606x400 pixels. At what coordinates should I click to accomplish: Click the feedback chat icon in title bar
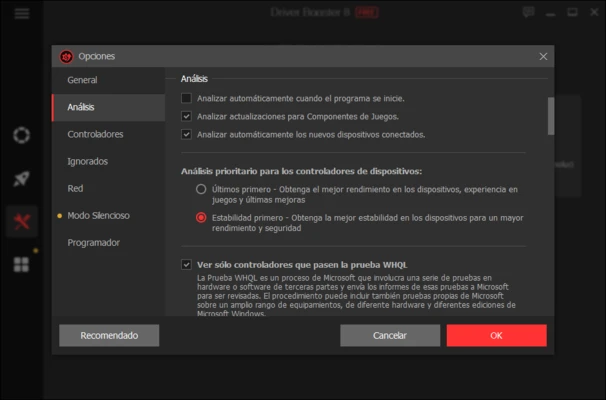(x=528, y=12)
